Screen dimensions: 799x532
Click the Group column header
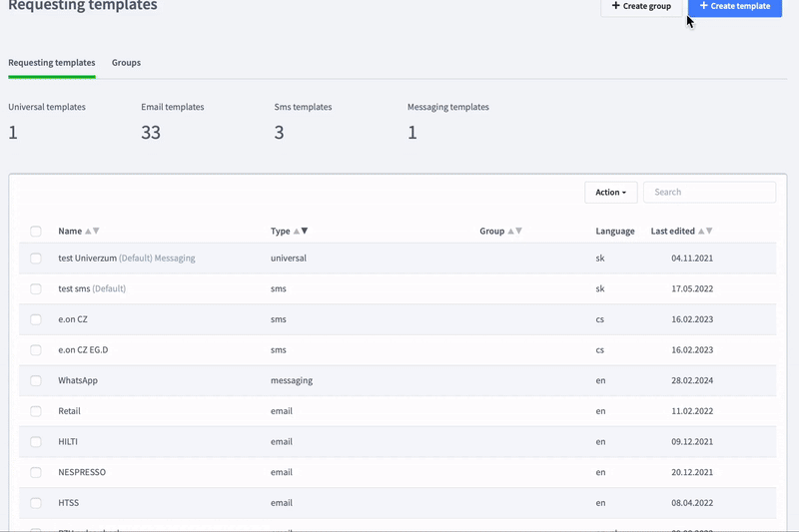[x=491, y=232]
